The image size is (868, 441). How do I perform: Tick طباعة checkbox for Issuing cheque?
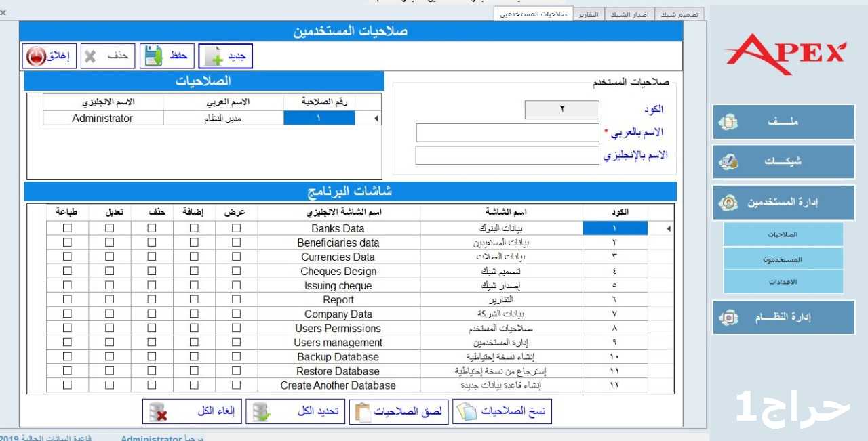click(67, 285)
